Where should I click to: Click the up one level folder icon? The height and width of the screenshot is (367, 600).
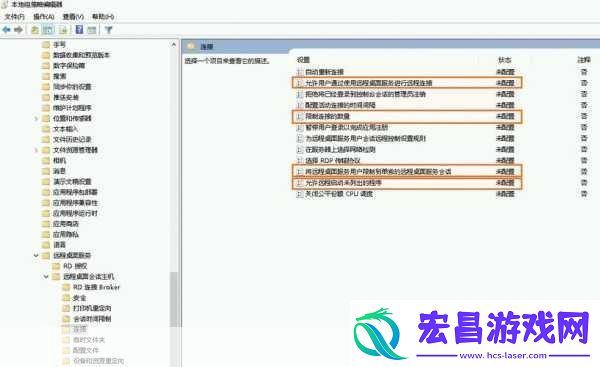point(35,29)
